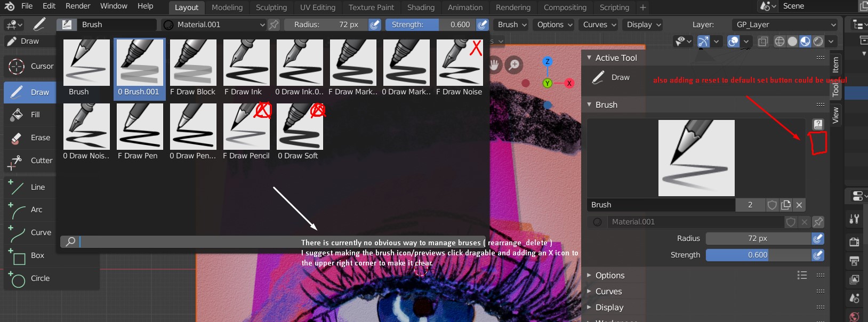Open the Scene properties tab icon
This screenshot has width=868, height=322.
click(x=854, y=298)
